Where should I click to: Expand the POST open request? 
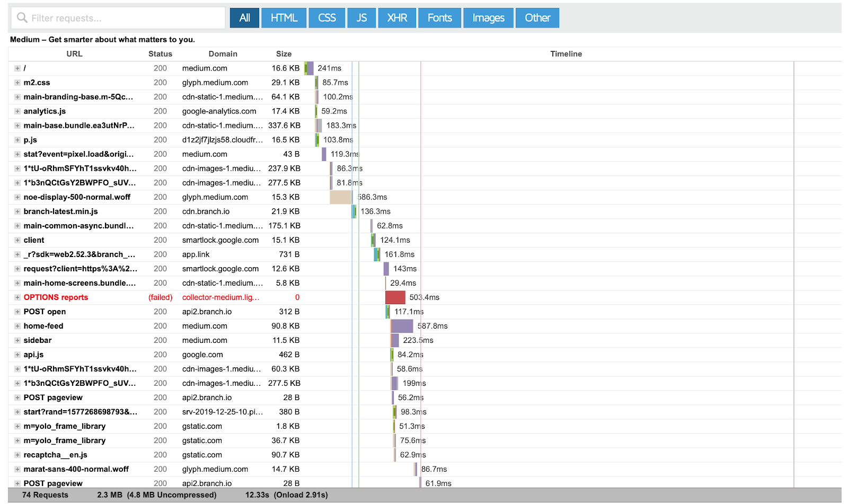click(17, 312)
